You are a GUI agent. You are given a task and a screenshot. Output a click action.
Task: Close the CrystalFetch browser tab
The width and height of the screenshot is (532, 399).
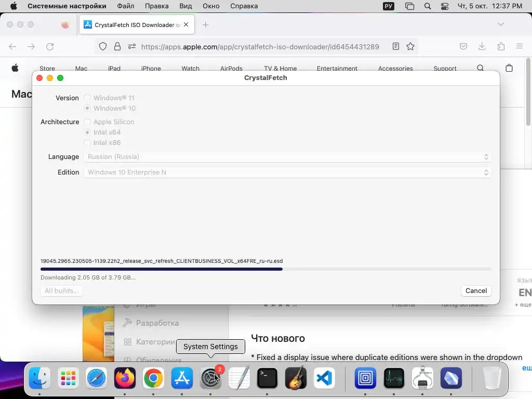click(186, 24)
